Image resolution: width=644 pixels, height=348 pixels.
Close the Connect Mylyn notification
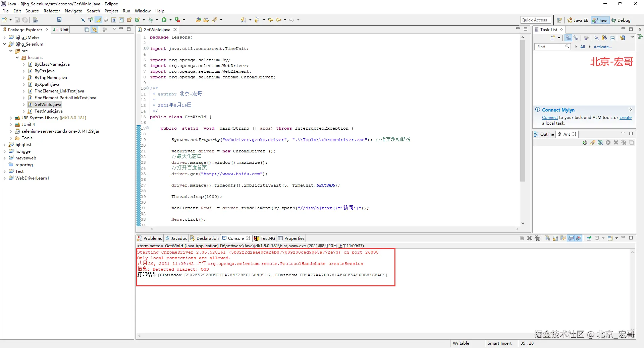(x=631, y=110)
